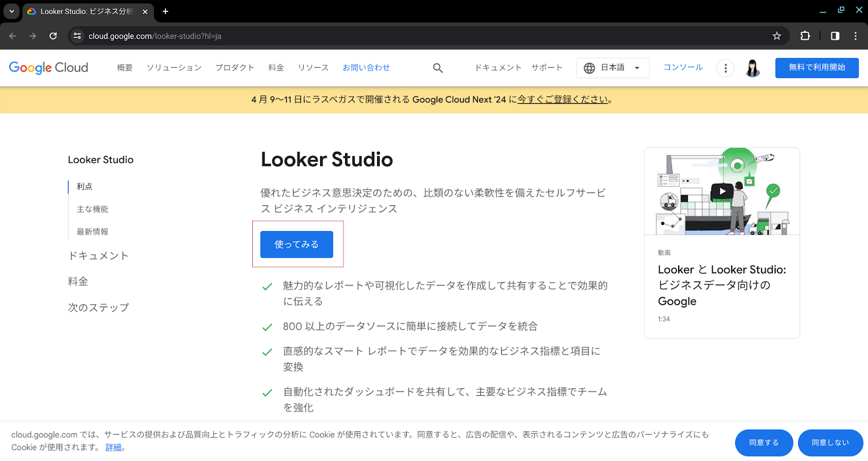Open ドキュメント in the left sidebar

(98, 256)
